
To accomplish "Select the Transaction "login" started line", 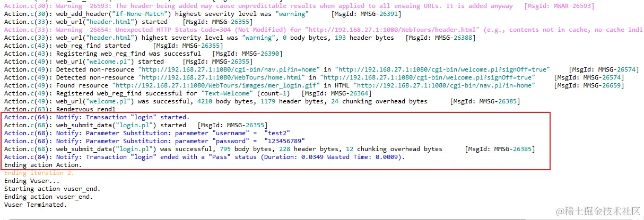I will [97, 117].
